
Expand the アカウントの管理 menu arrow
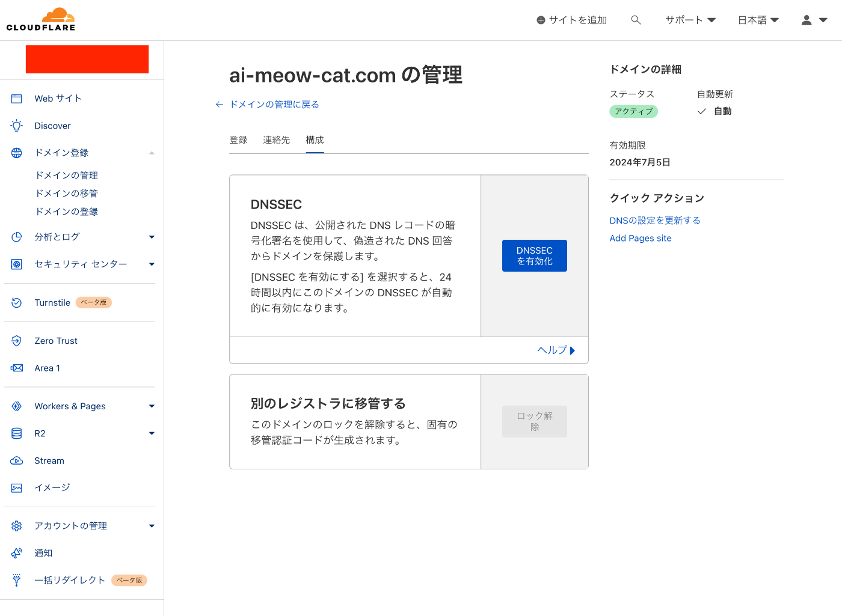(152, 526)
